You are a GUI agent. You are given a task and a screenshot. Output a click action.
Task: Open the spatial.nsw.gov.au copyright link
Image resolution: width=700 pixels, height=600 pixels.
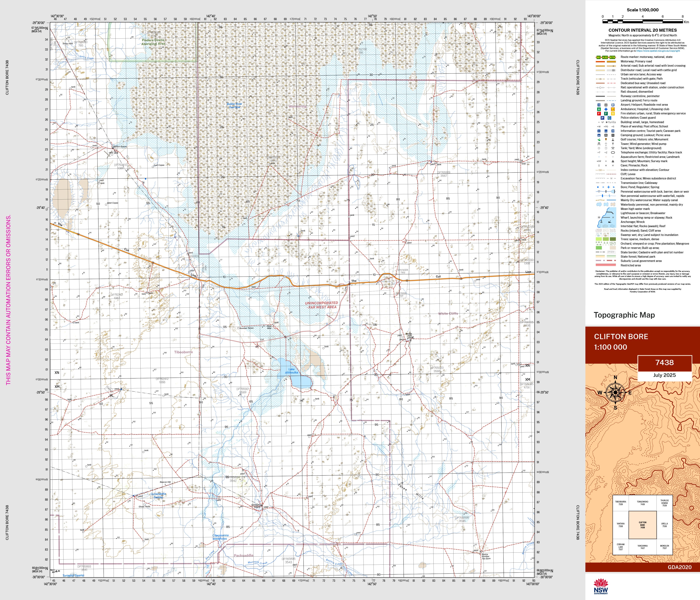pyautogui.click(x=658, y=51)
